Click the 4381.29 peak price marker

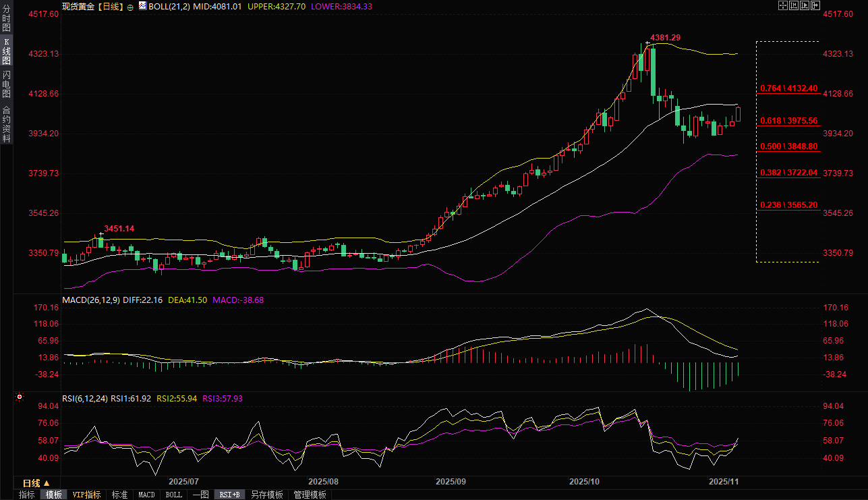coord(664,37)
